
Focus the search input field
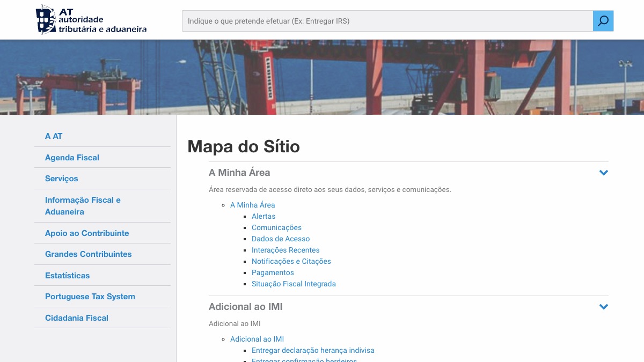tap(386, 21)
